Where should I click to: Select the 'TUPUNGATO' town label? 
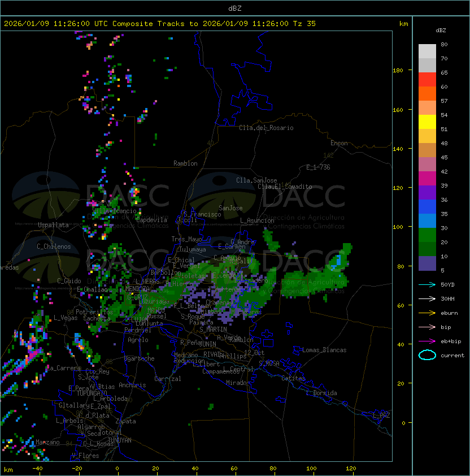[x=92, y=393]
